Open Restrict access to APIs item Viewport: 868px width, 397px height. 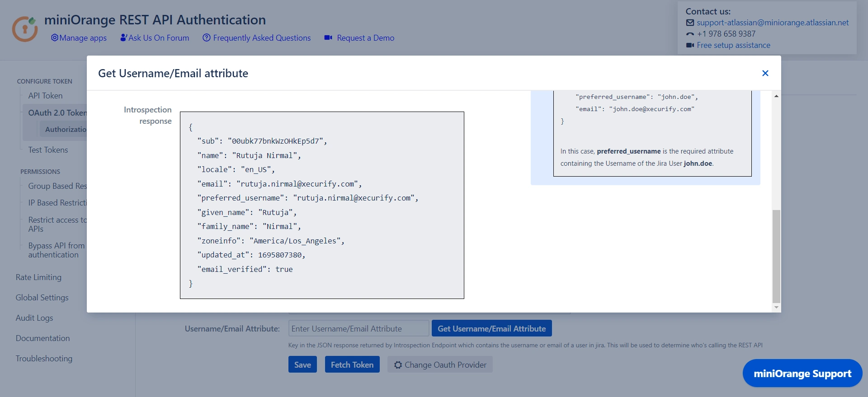[x=57, y=224]
